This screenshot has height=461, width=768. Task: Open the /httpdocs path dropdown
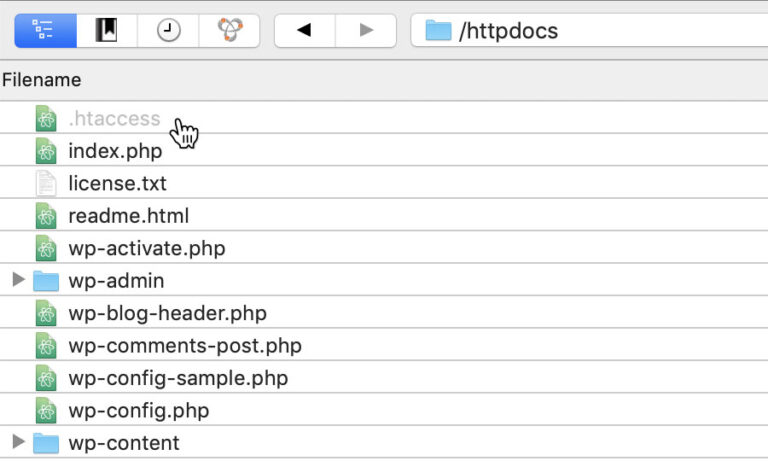589,30
